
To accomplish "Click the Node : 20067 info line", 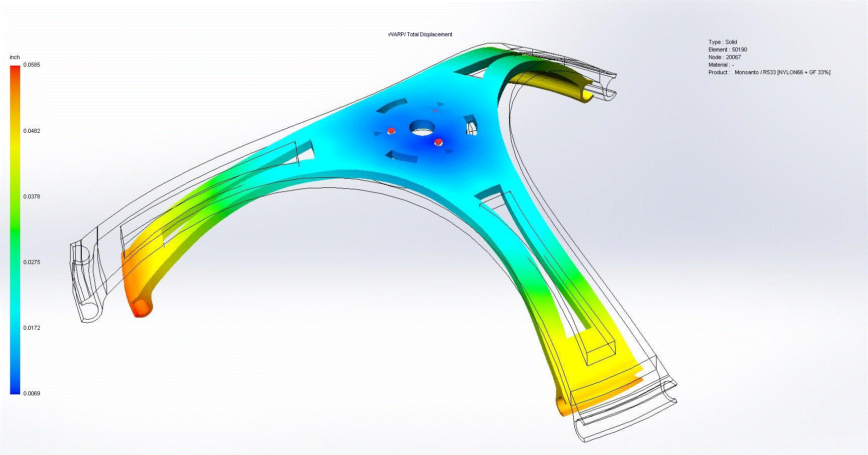I will (x=724, y=57).
